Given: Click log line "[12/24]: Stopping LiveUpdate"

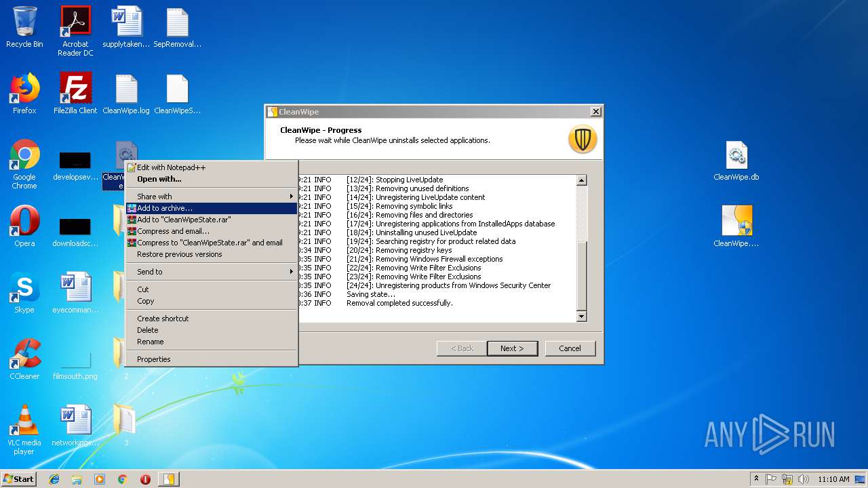Looking at the screenshot, I should point(395,180).
